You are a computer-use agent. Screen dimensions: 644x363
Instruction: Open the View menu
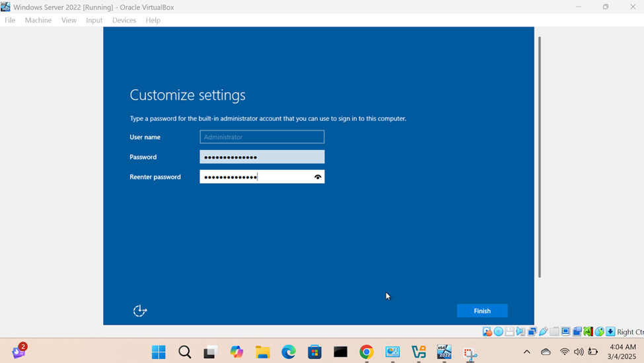69,20
